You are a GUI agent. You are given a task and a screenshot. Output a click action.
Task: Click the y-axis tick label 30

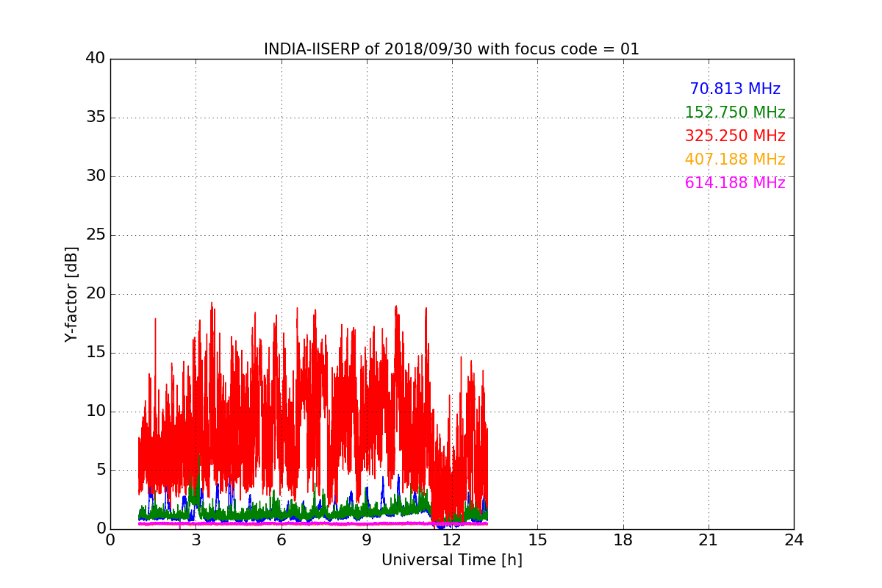pos(95,176)
